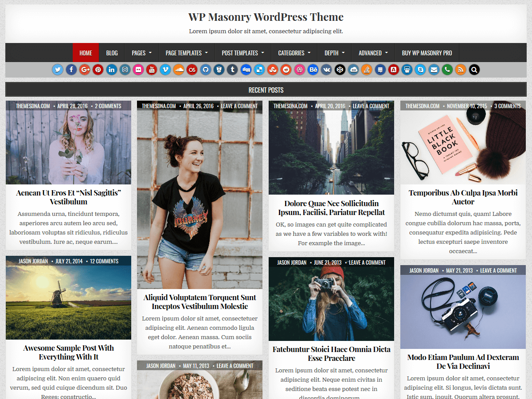
Task: Open post 'Modo Etiam Paulum Ad Dexteram'
Action: (463, 362)
